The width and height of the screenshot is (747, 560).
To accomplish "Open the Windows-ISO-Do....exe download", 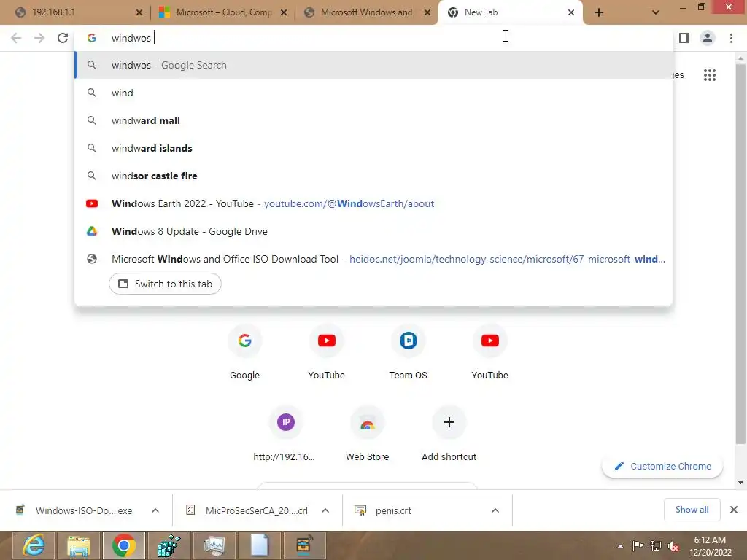I will click(x=75, y=510).
